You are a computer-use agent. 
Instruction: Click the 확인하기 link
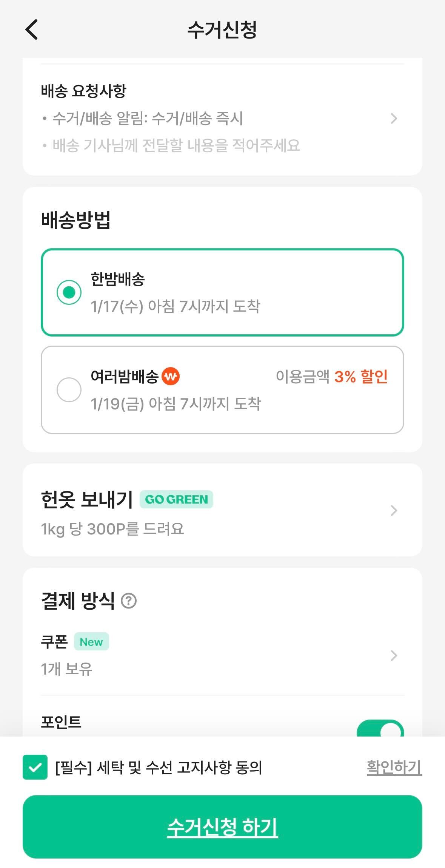point(394,767)
